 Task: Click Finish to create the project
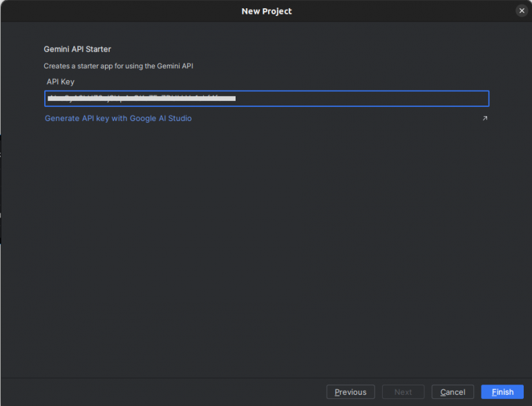[x=502, y=392]
